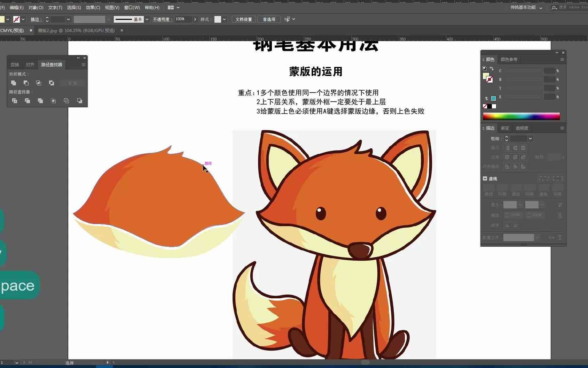The width and height of the screenshot is (588, 368).
Task: Close the 蒙版2.jpg document tab
Action: click(122, 30)
